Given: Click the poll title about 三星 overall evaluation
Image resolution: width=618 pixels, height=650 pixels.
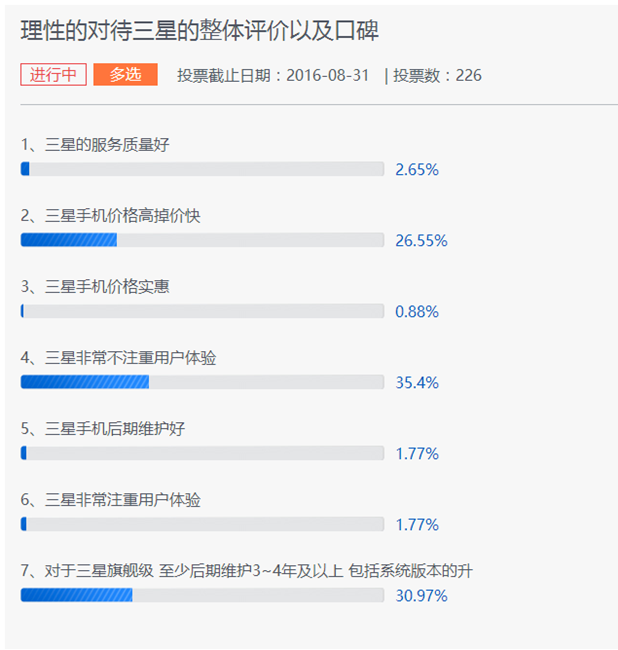Looking at the screenshot, I should [199, 31].
